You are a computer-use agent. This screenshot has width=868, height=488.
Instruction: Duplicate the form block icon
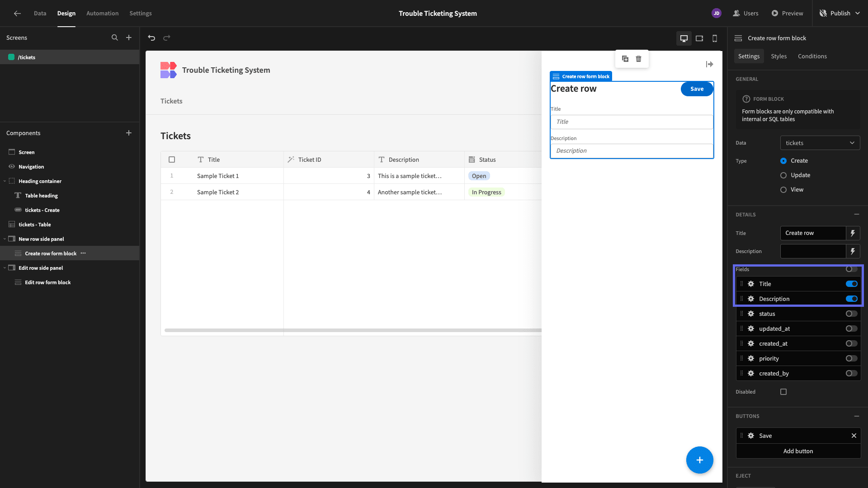[x=625, y=59]
